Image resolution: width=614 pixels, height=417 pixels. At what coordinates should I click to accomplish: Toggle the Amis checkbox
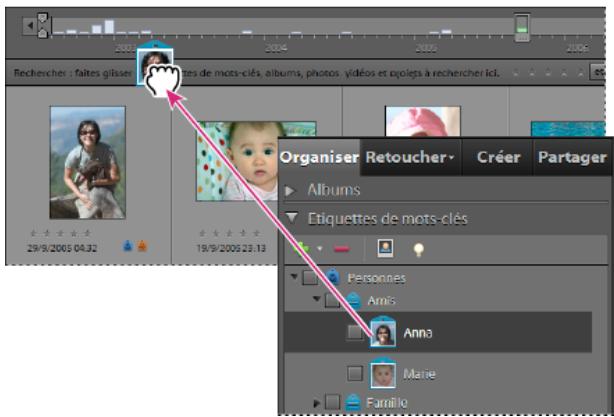click(x=332, y=301)
